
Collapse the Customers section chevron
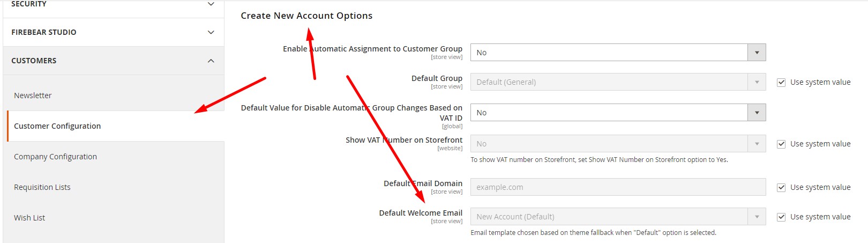tap(211, 61)
